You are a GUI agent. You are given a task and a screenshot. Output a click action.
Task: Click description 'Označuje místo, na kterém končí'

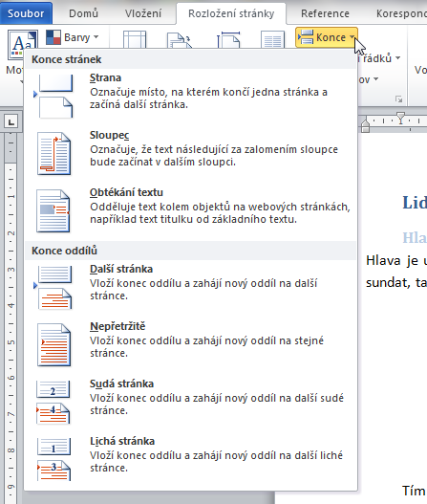208,99
